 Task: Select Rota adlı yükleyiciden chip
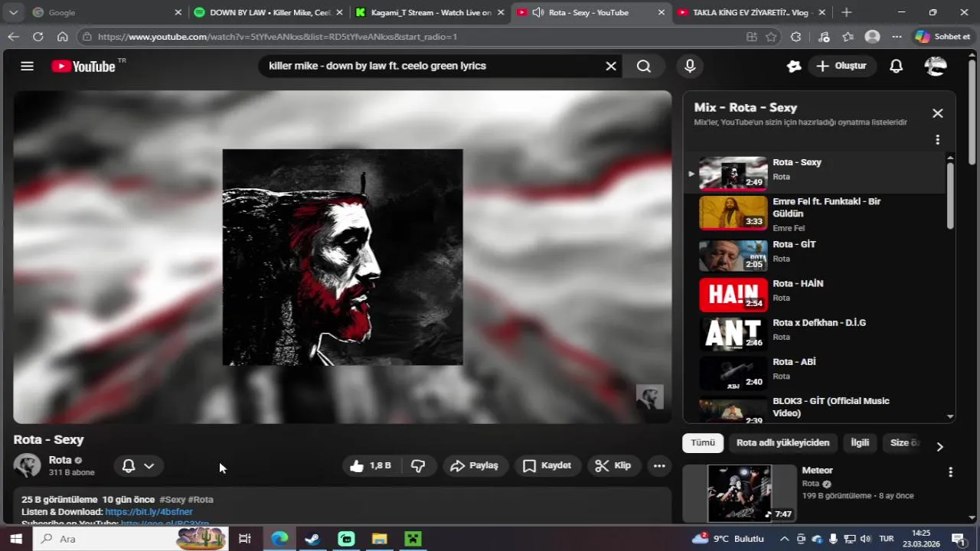[782, 443]
